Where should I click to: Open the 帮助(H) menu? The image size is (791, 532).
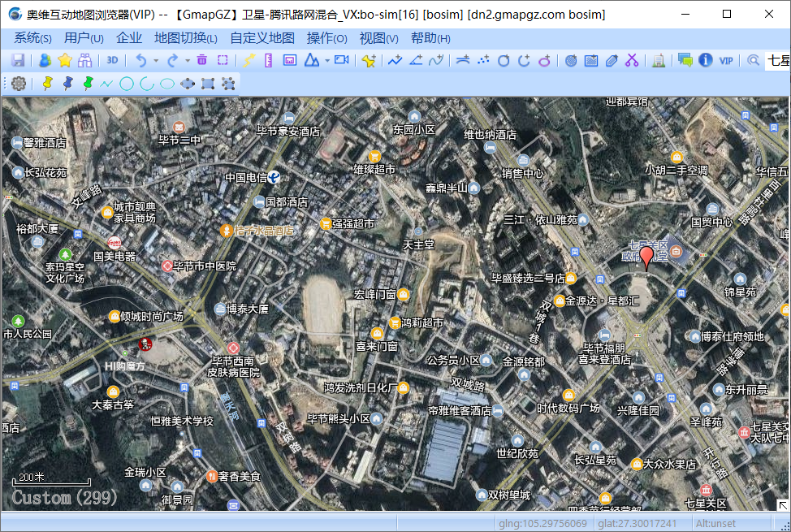430,38
